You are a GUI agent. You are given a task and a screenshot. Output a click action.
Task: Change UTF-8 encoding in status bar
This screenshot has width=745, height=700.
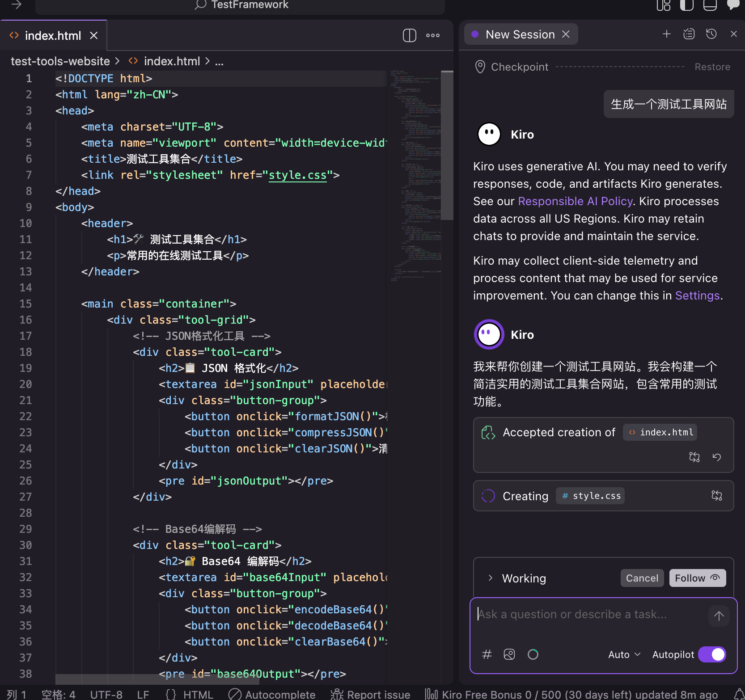(106, 694)
